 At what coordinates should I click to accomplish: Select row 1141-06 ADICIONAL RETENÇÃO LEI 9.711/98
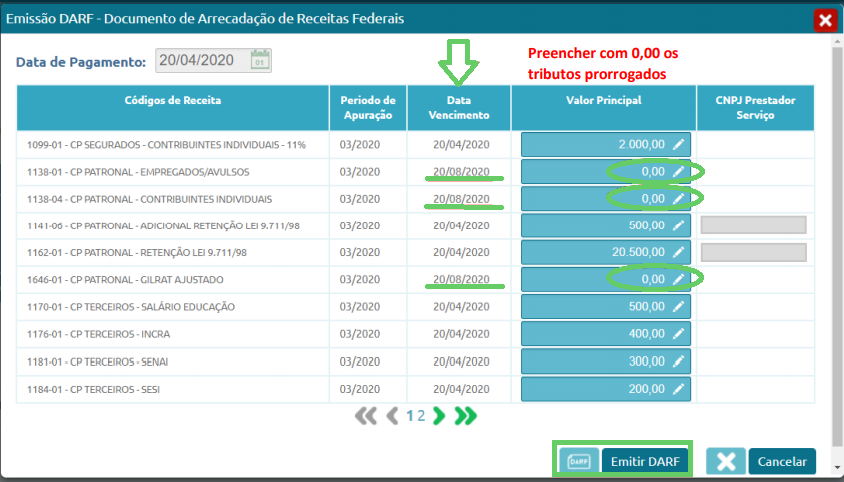163,226
